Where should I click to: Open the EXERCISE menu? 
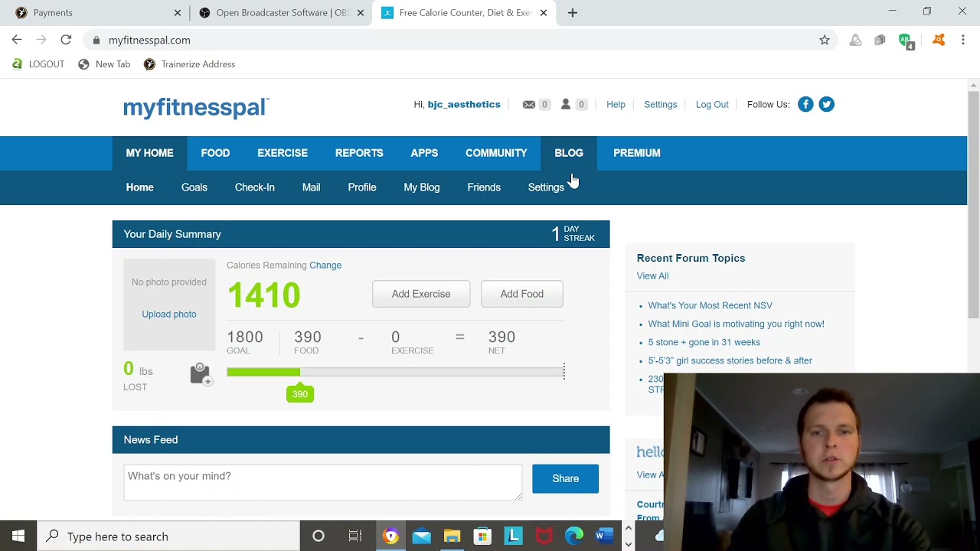[283, 153]
